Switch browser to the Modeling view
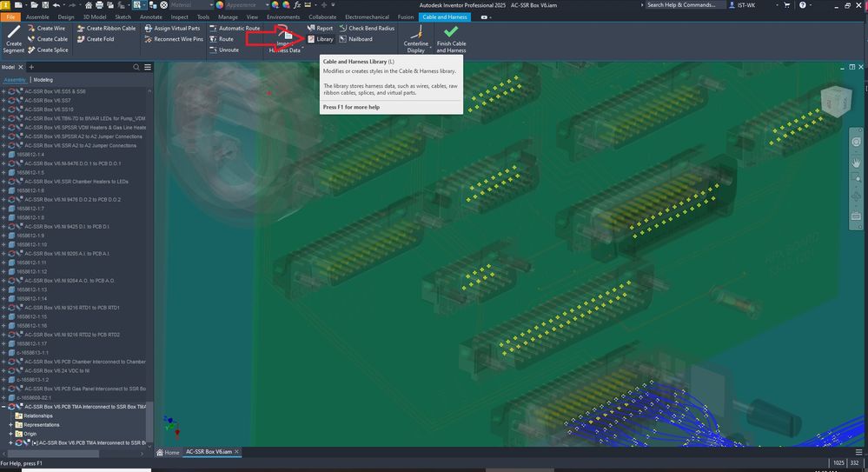The image size is (868, 472). [x=43, y=80]
